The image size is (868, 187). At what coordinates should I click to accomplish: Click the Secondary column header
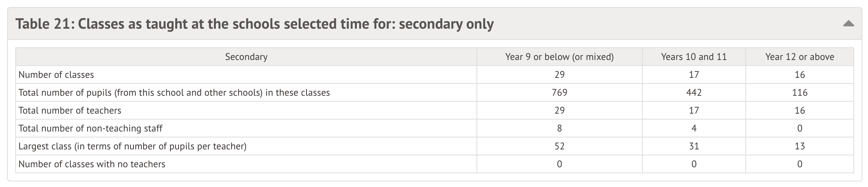(246, 57)
